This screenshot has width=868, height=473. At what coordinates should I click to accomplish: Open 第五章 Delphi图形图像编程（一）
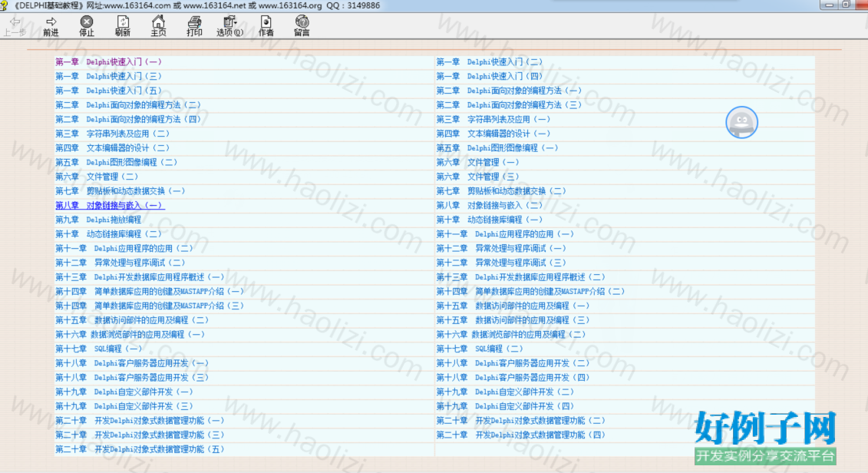click(x=497, y=148)
